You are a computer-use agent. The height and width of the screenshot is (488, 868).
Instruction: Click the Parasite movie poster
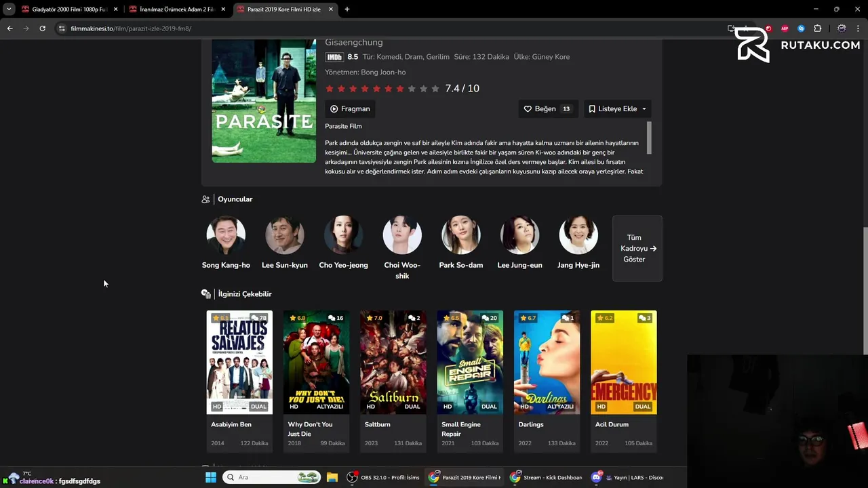pos(264,100)
